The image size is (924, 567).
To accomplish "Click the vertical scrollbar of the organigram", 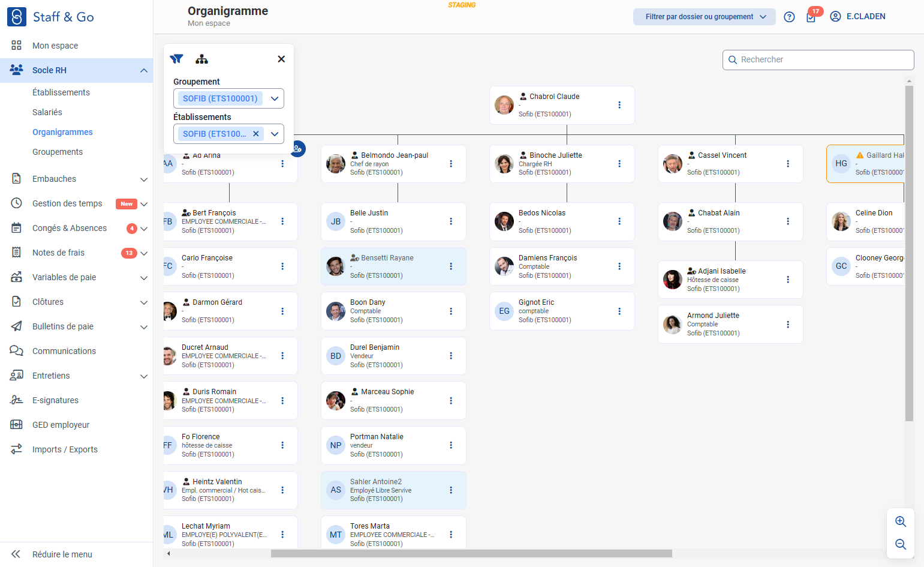I will coord(909,253).
